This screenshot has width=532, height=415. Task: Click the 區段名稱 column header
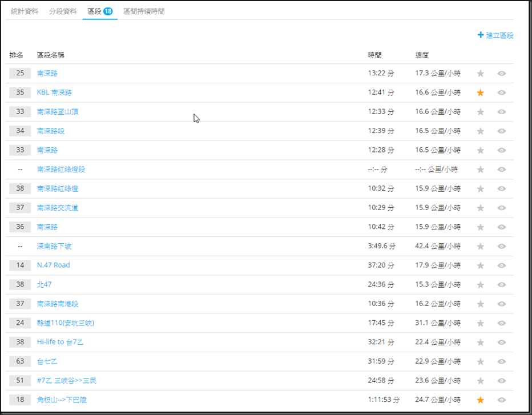[x=51, y=55]
